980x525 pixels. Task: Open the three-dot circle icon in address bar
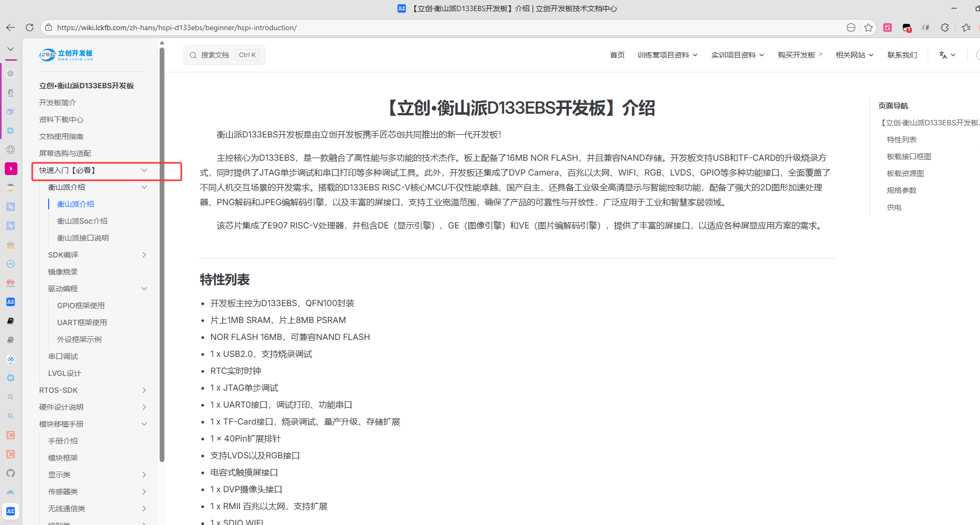click(x=851, y=27)
